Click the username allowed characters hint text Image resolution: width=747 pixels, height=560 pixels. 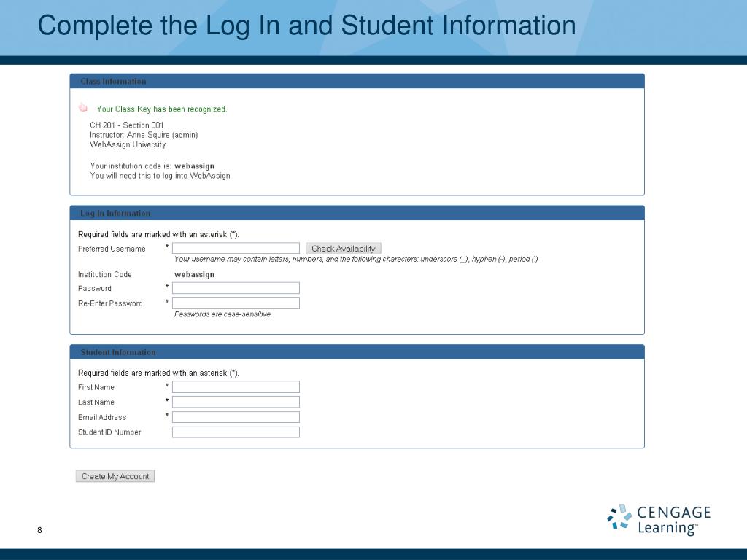pyautogui.click(x=356, y=259)
